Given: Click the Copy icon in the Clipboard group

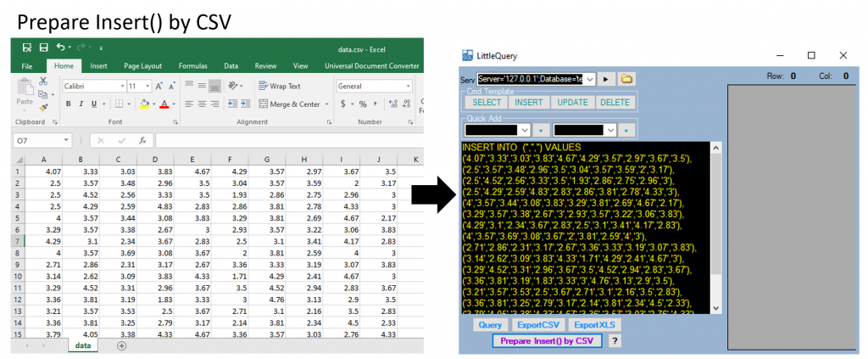Looking at the screenshot, I should pyautogui.click(x=42, y=94).
